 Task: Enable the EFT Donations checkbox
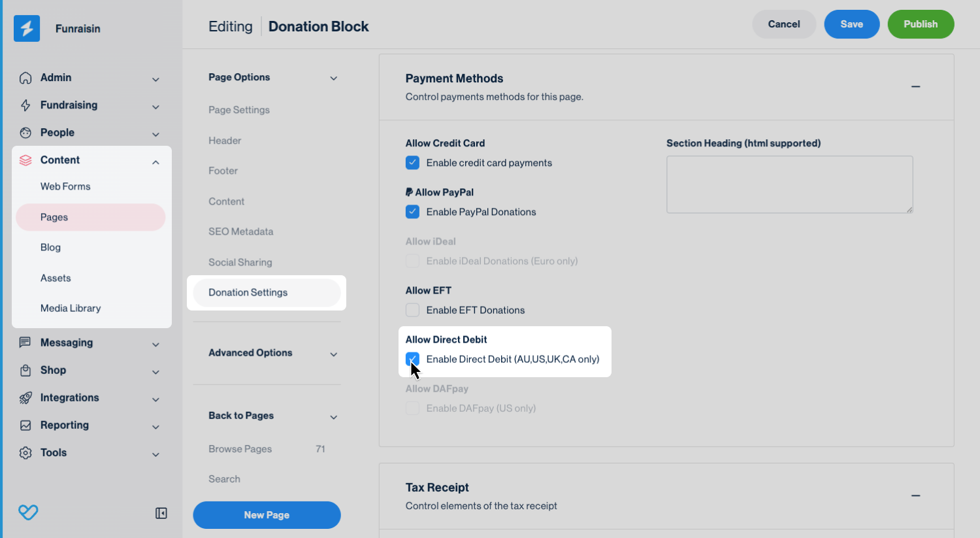(x=412, y=310)
